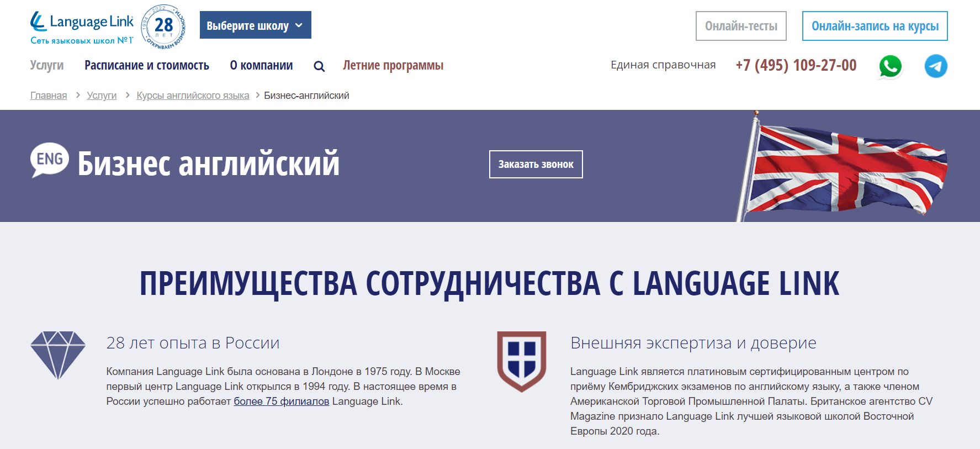Click the ENG speech bubble icon
This screenshot has width=980, height=449.
50,160
